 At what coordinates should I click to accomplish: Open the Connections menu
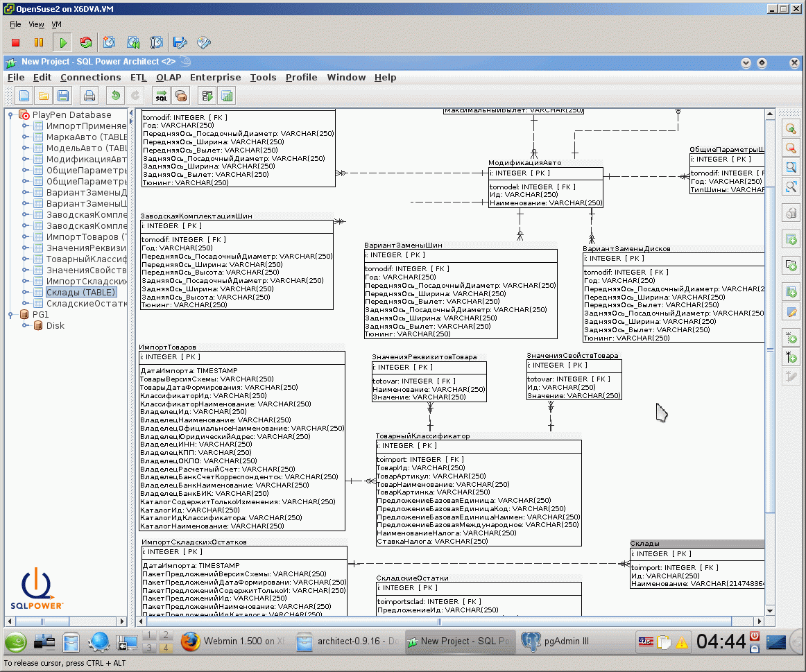pos(90,78)
